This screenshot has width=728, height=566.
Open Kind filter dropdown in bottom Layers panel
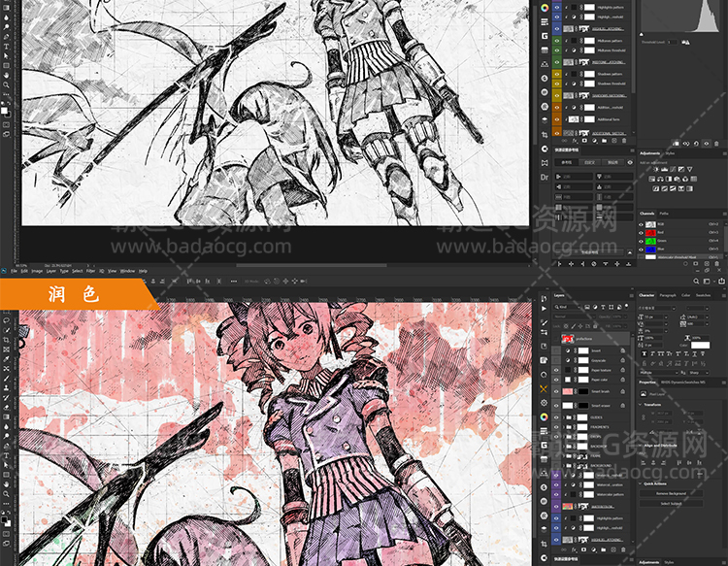569,307
